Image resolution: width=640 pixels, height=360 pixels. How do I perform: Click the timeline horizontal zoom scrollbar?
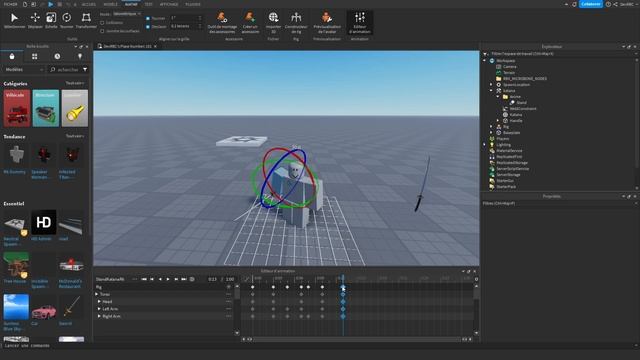pyautogui.click(x=357, y=339)
